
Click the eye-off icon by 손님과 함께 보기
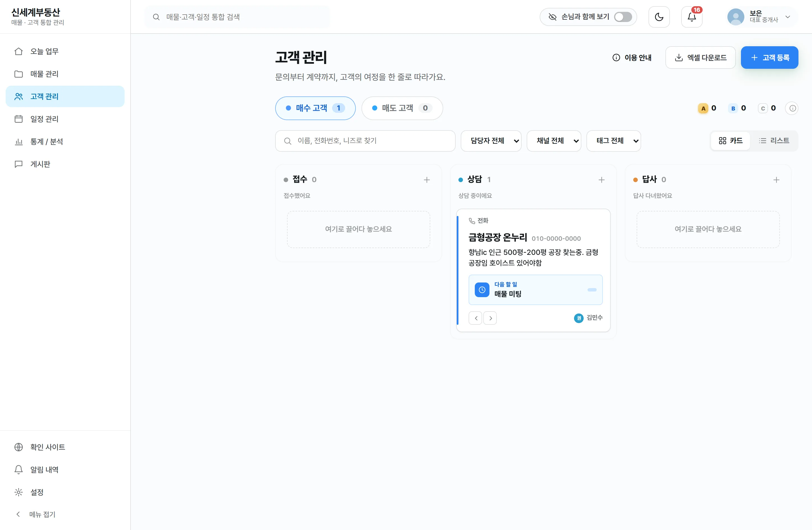point(552,17)
